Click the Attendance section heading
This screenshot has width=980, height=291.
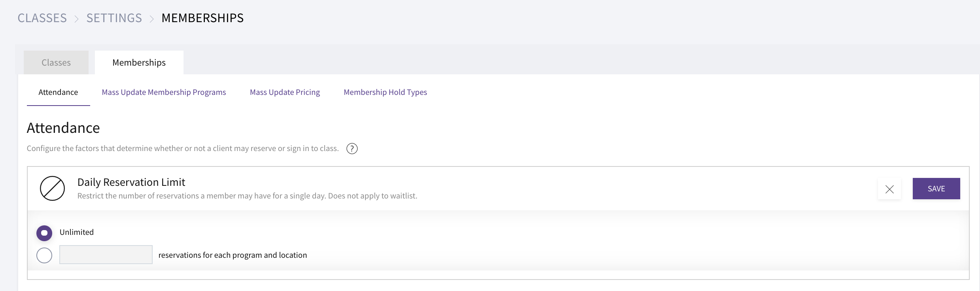click(63, 128)
